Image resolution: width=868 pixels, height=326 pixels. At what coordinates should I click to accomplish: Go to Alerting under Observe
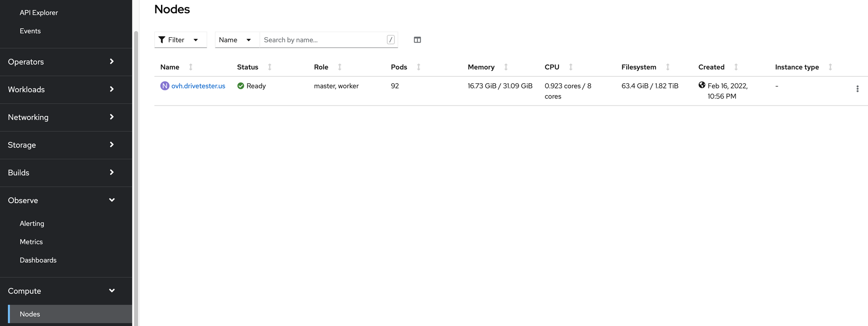32,224
